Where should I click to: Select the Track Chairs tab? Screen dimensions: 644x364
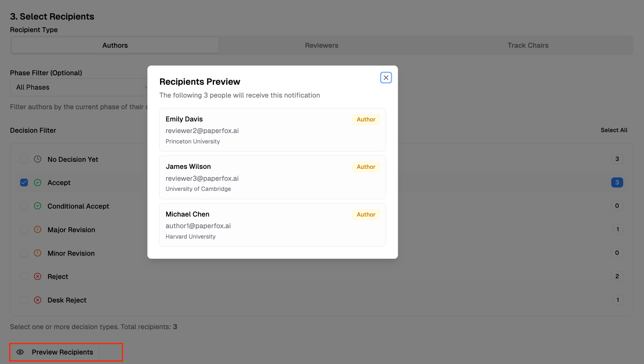tap(528, 45)
